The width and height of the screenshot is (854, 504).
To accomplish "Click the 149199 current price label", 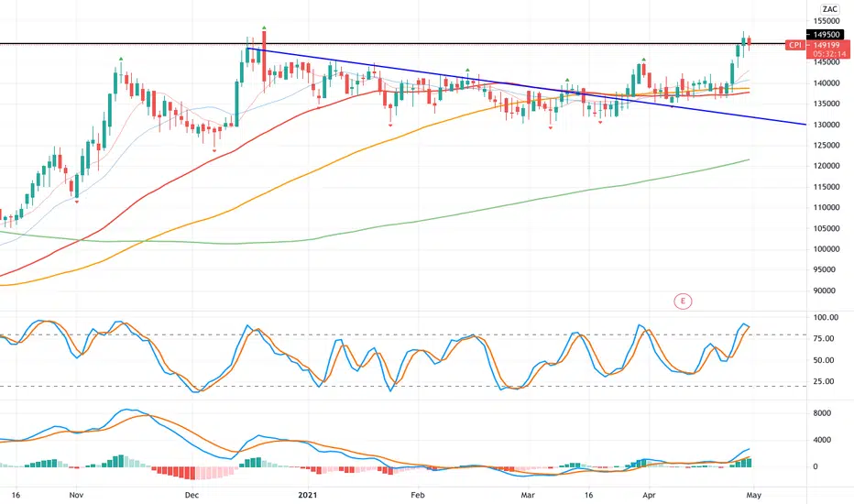I will 827,45.
